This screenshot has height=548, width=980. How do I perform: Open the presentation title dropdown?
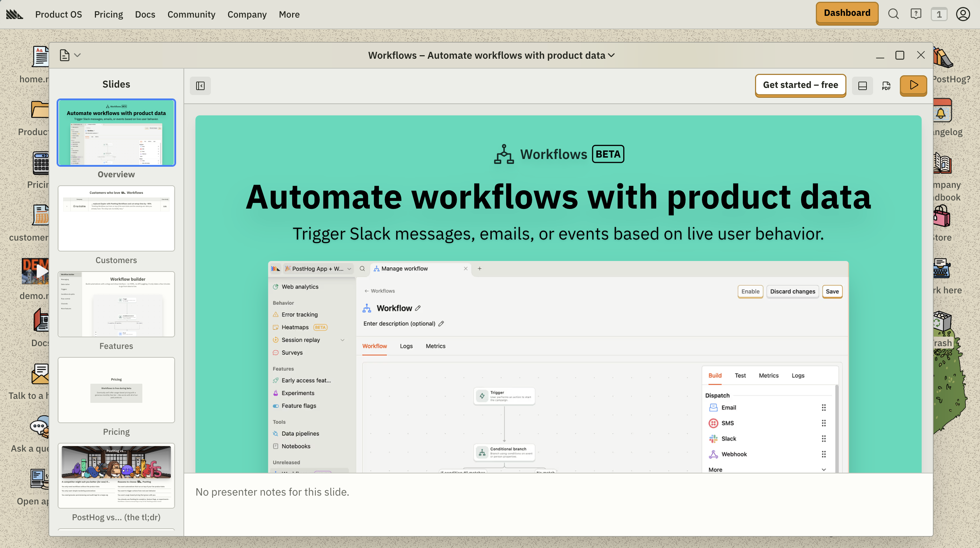(x=612, y=55)
